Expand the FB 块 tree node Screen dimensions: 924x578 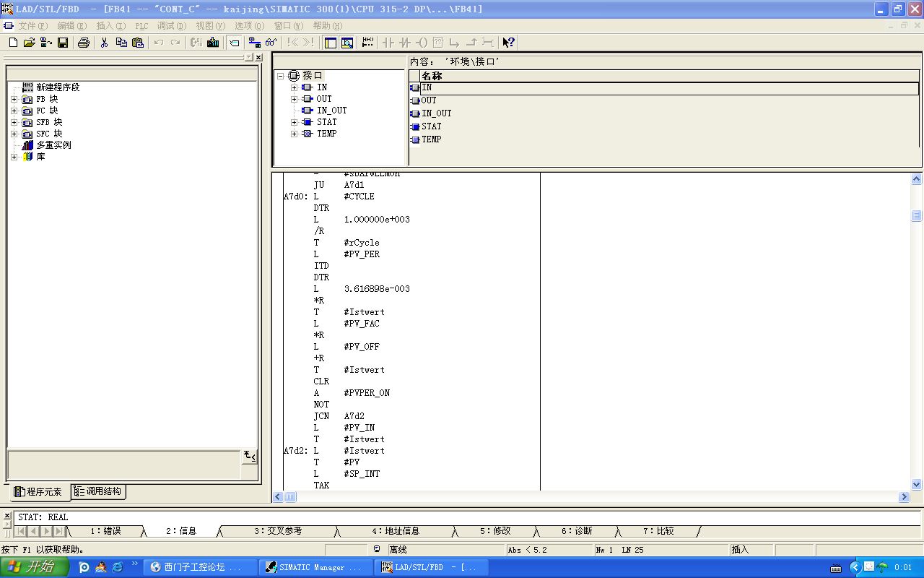point(14,99)
